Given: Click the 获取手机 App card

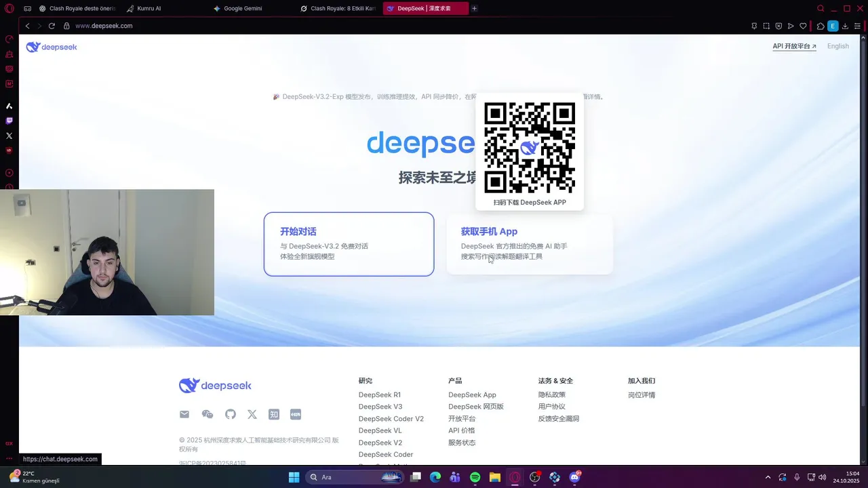Looking at the screenshot, I should [x=530, y=244].
